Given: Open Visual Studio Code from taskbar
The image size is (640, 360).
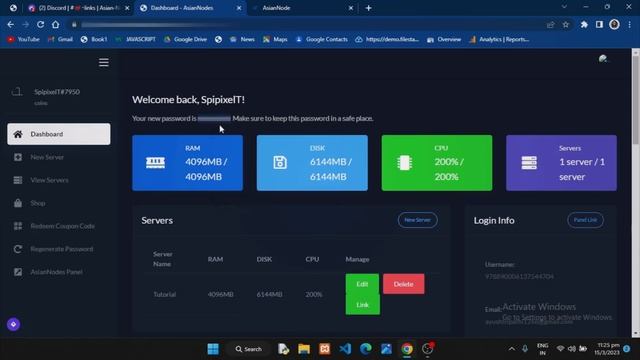Looking at the screenshot, I should [x=345, y=349].
